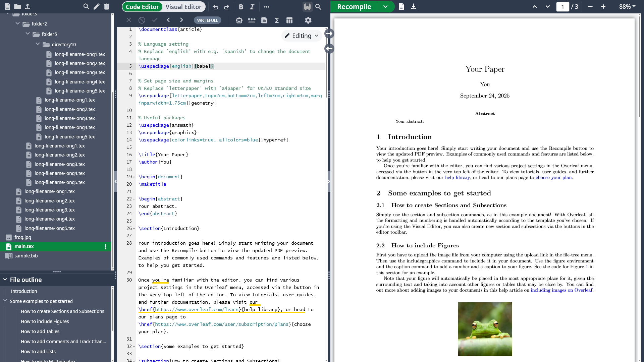Collapse the directory10 folder
644x362 pixels.
38,44
